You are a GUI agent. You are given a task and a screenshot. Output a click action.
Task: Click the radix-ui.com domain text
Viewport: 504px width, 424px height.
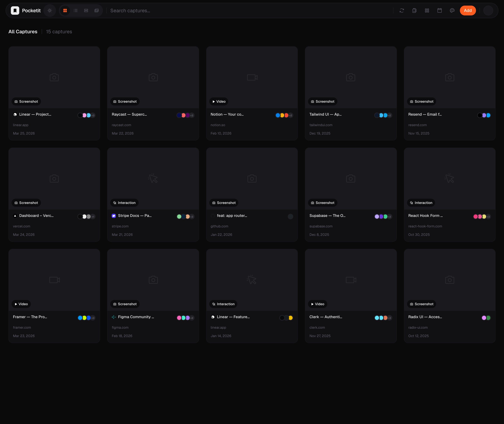click(x=418, y=327)
